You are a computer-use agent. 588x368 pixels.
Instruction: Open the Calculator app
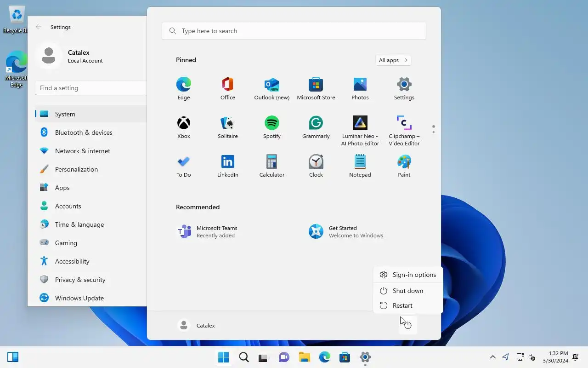tap(271, 166)
